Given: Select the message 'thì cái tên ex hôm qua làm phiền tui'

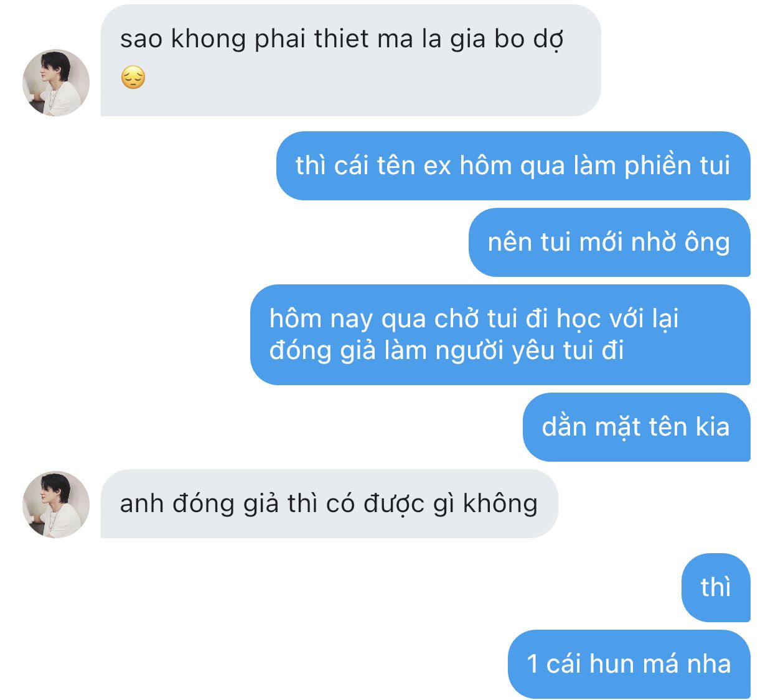Looking at the screenshot, I should coord(513,166).
